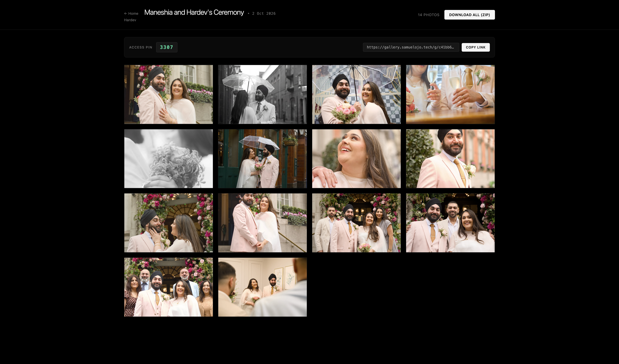Image resolution: width=619 pixels, height=364 pixels.
Task: Go back via the Home link
Action: (x=131, y=14)
